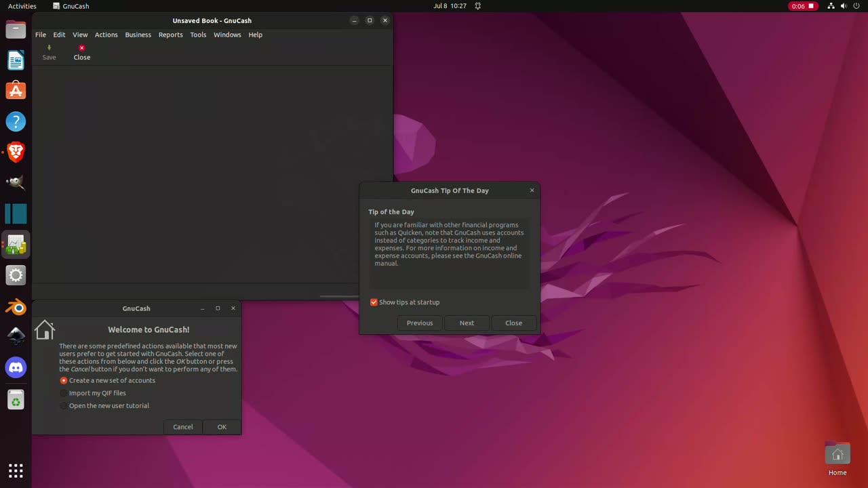Open the Files app from the dock
Viewport: 868px width, 488px height.
[16, 30]
